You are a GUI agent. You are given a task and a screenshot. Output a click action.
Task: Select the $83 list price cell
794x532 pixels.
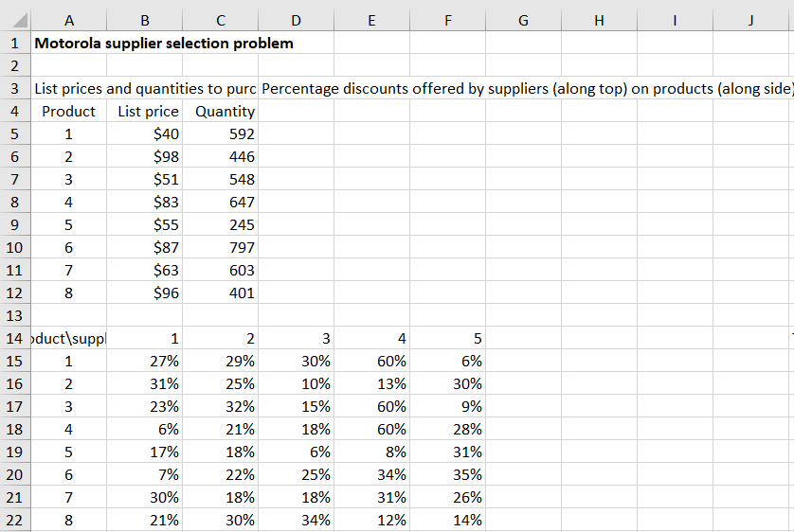tap(145, 203)
